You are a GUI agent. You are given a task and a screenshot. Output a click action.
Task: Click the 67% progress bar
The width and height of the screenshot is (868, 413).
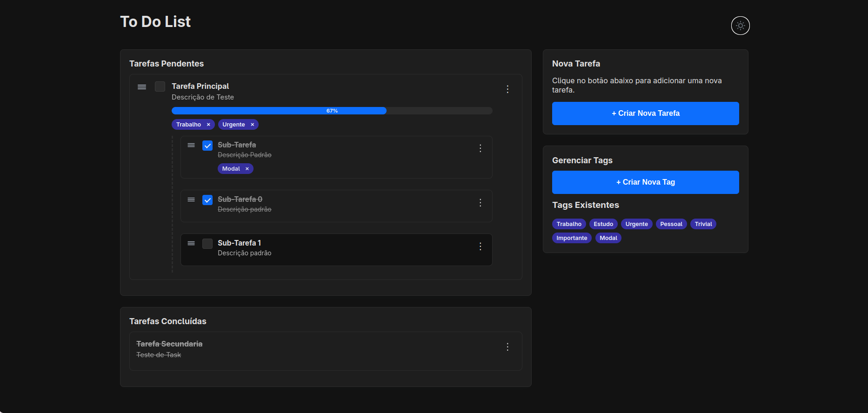coord(332,111)
